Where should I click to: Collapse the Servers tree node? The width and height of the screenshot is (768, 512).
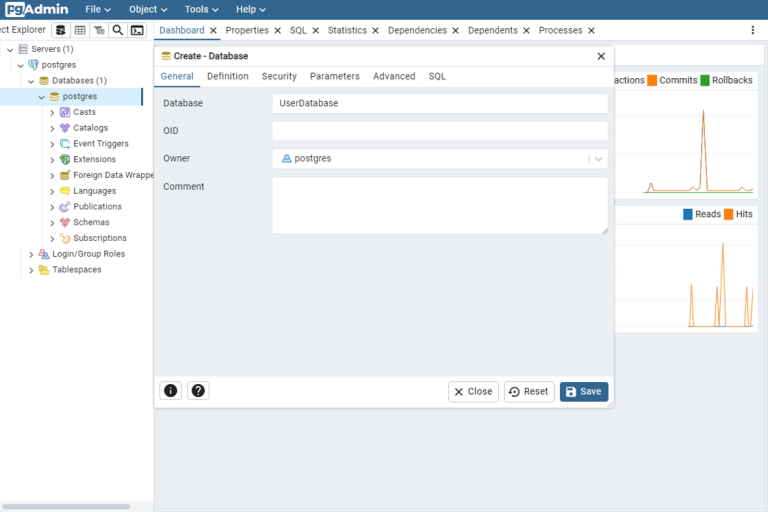pyautogui.click(x=10, y=49)
